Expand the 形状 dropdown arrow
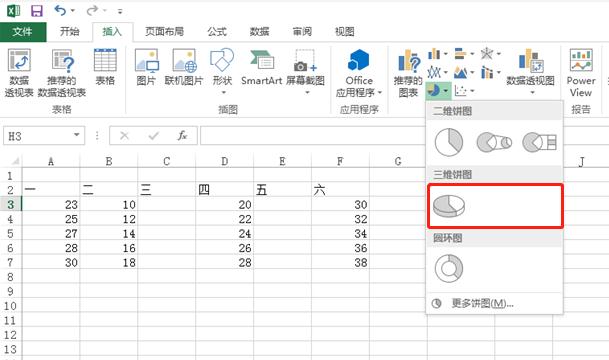This screenshot has height=360, width=609. [x=224, y=92]
